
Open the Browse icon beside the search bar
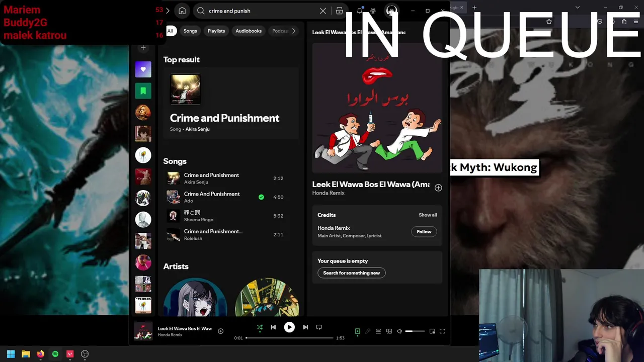(x=340, y=11)
